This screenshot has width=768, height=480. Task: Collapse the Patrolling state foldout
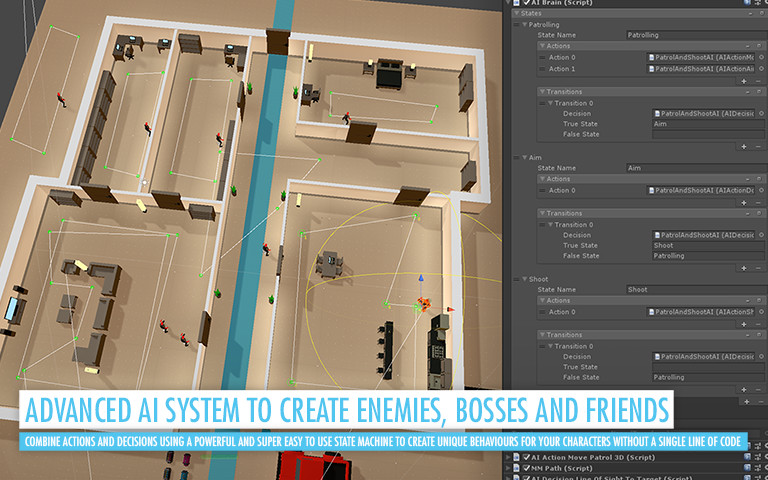(x=525, y=24)
